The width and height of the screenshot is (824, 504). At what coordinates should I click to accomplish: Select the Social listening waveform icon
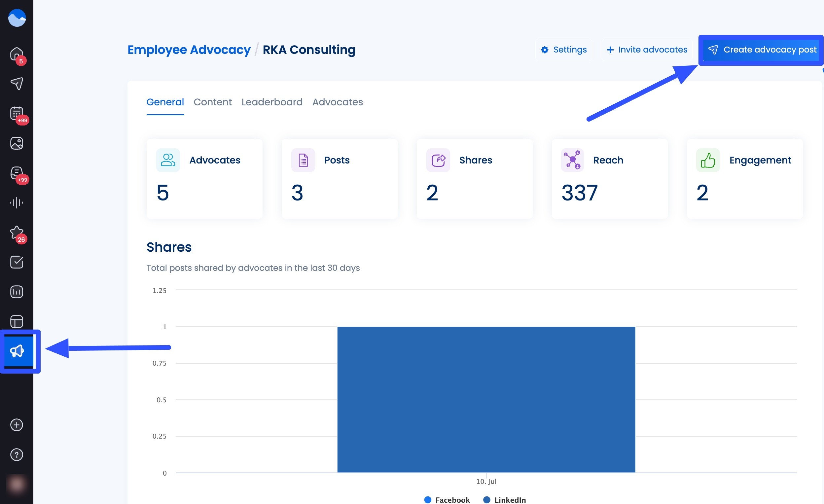[x=16, y=202]
